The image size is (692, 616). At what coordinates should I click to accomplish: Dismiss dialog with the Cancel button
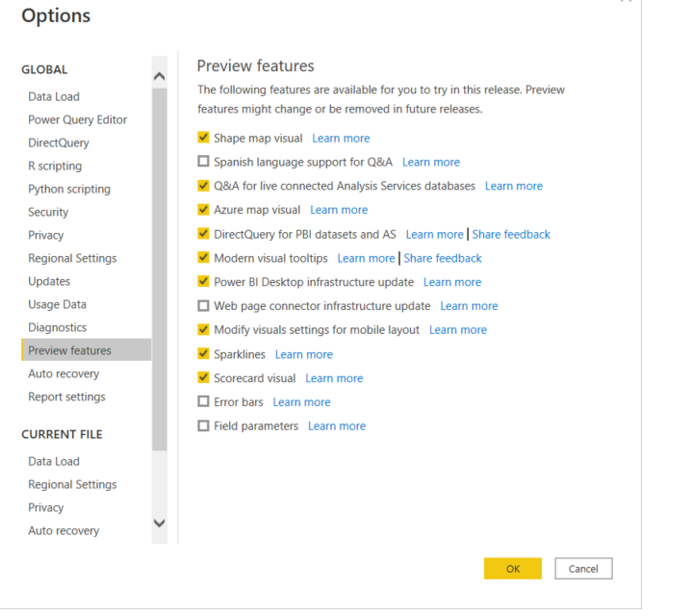[583, 568]
